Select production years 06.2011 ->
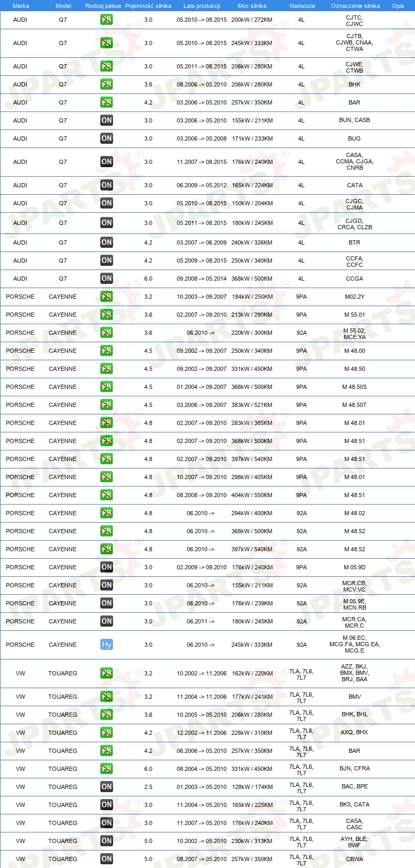 click(x=201, y=621)
